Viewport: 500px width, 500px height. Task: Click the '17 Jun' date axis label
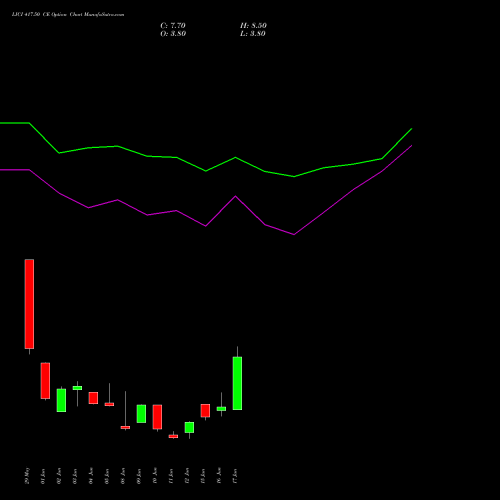pos(235,476)
